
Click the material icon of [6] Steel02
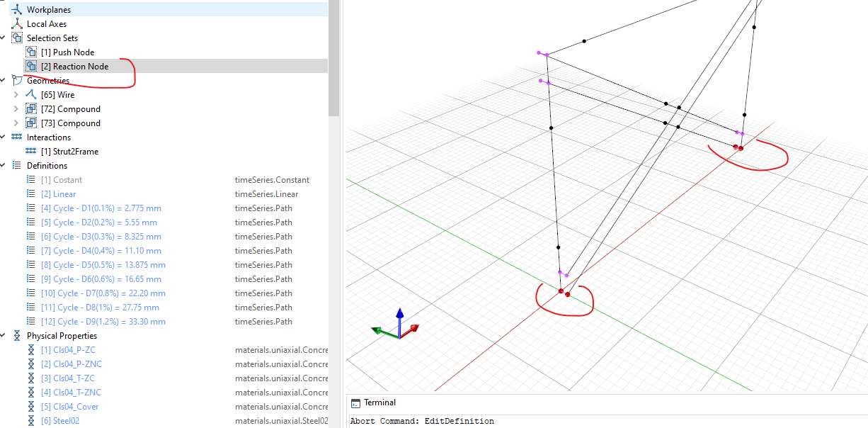point(30,420)
